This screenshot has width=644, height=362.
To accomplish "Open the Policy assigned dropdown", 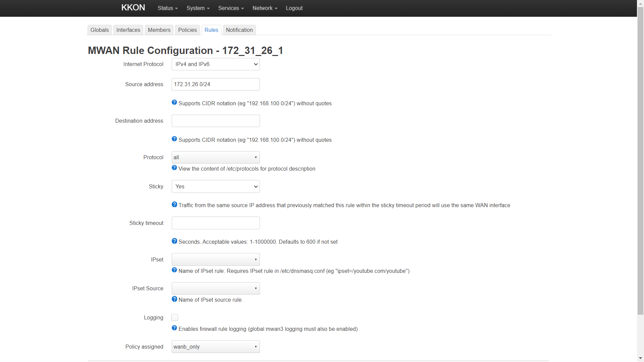I will tap(216, 347).
